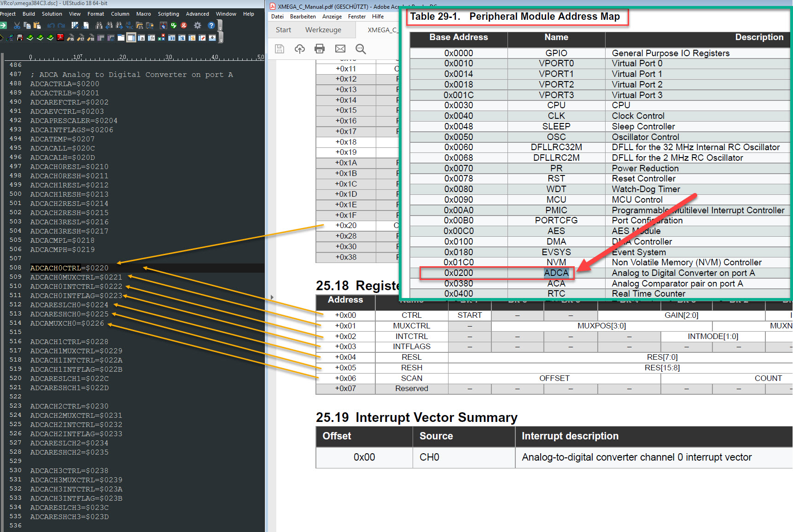Click the Copy icon in UEStudio toolbar
Image resolution: width=793 pixels, height=532 pixels.
[x=27, y=25]
